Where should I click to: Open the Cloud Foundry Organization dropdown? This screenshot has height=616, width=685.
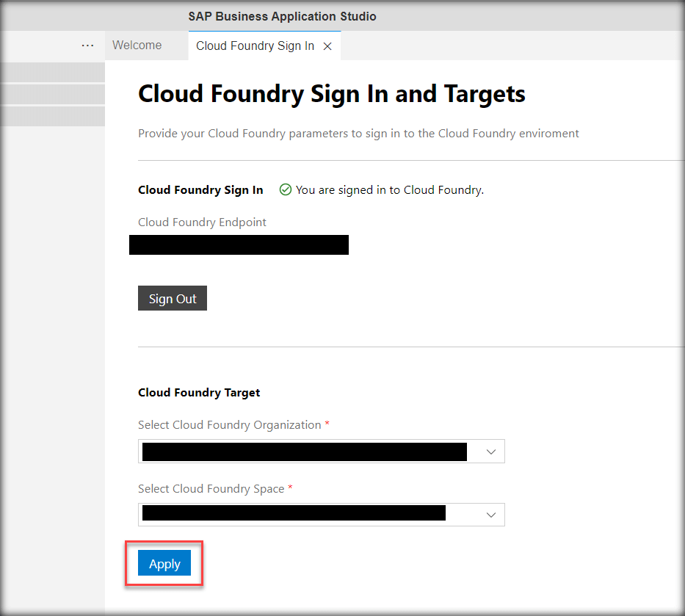322,452
